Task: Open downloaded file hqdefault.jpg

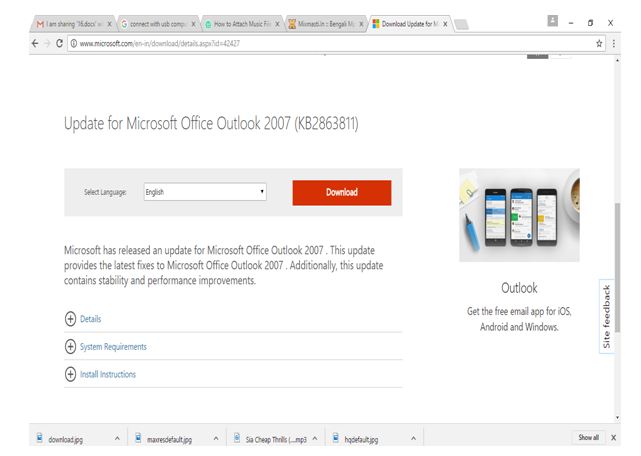Action: pos(361,439)
